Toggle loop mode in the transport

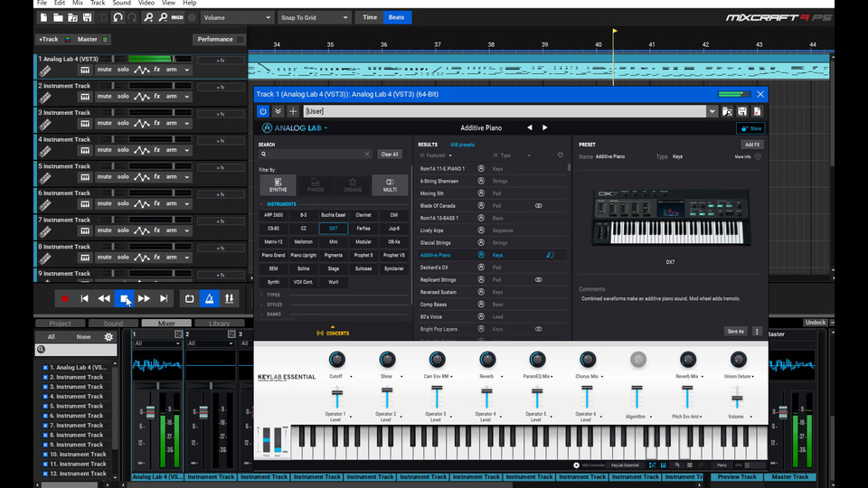[x=189, y=299]
